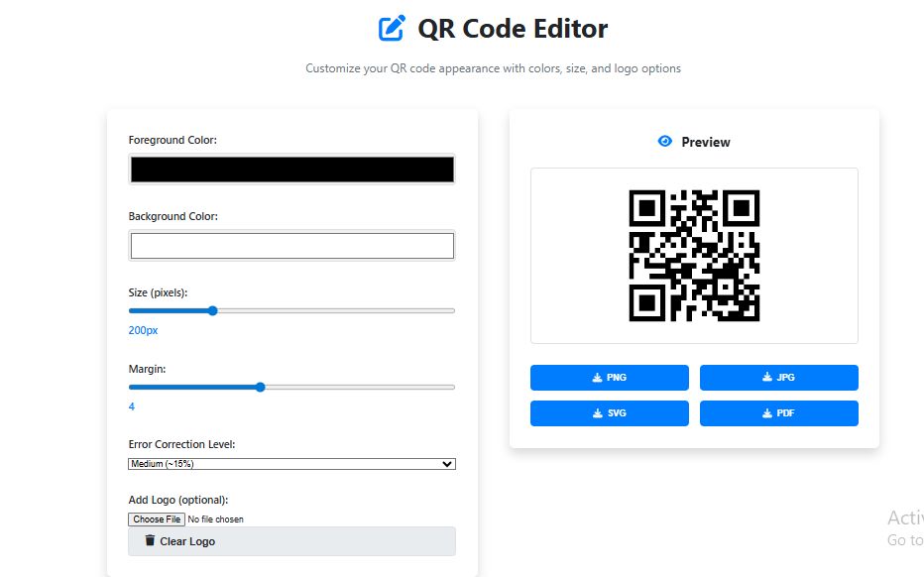Download the QR code as PNG
The image size is (924, 577).
click(x=610, y=377)
